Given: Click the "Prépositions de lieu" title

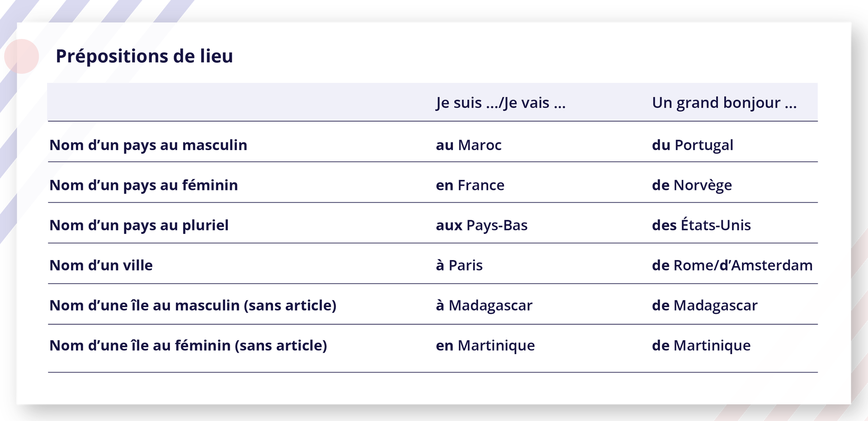Looking at the screenshot, I should point(144,57).
